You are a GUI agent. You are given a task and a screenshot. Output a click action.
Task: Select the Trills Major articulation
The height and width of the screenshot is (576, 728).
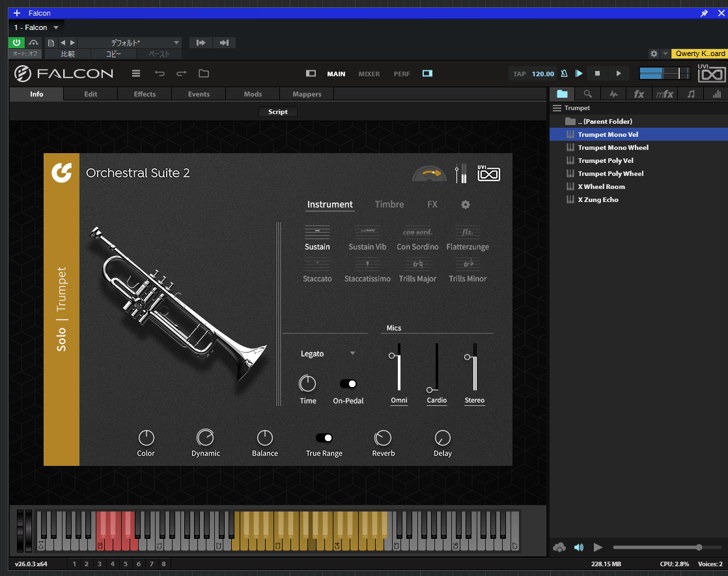pos(417,270)
